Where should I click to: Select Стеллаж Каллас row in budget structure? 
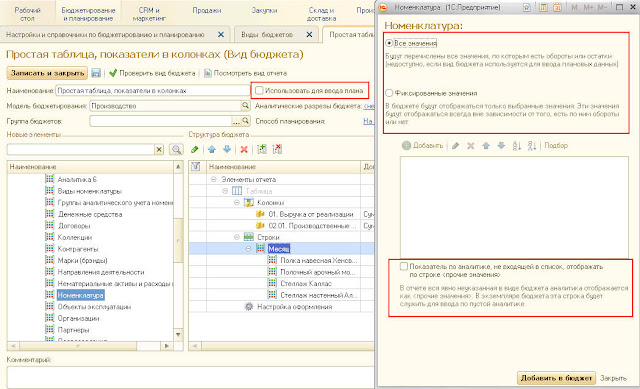tap(306, 283)
